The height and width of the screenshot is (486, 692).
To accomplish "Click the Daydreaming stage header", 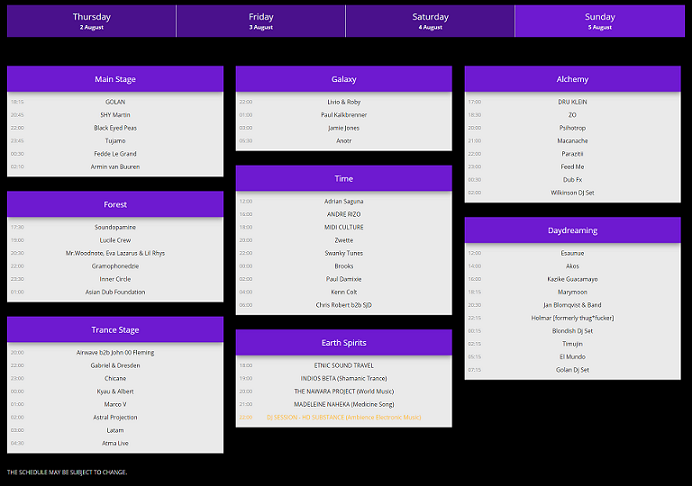I will pyautogui.click(x=572, y=230).
